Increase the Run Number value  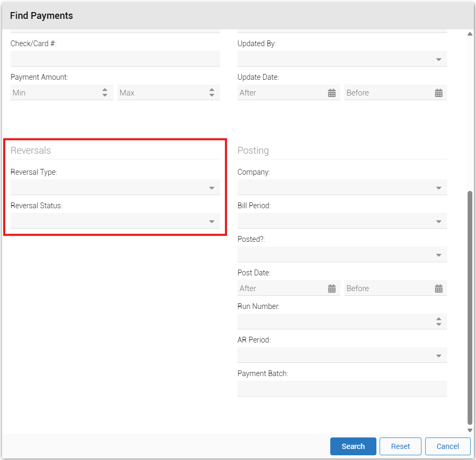[x=439, y=319]
